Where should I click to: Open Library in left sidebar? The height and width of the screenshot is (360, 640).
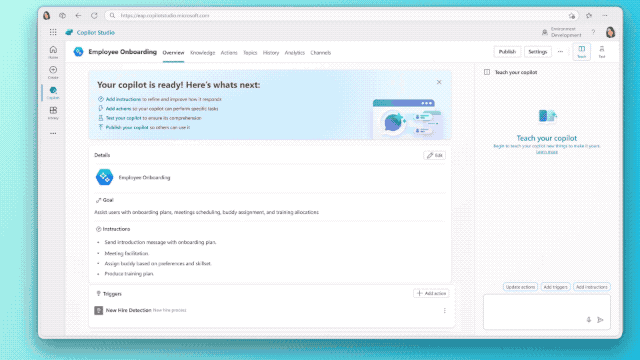tap(53, 113)
